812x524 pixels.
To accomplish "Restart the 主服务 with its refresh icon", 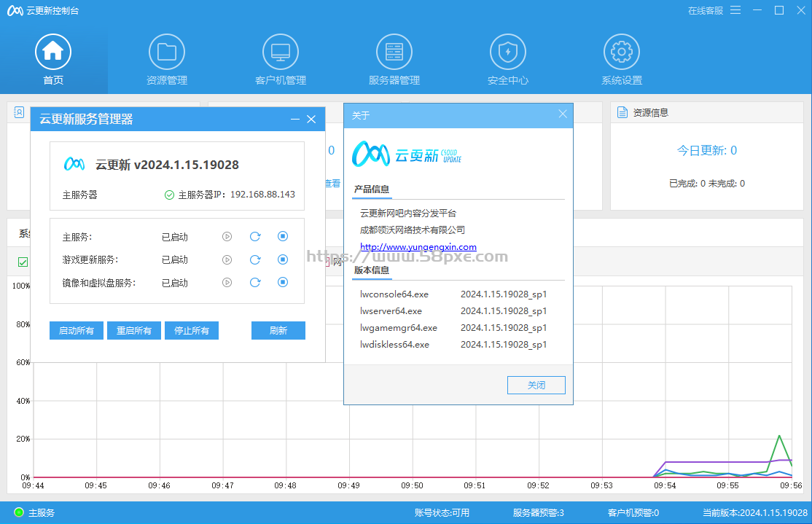I will [255, 237].
